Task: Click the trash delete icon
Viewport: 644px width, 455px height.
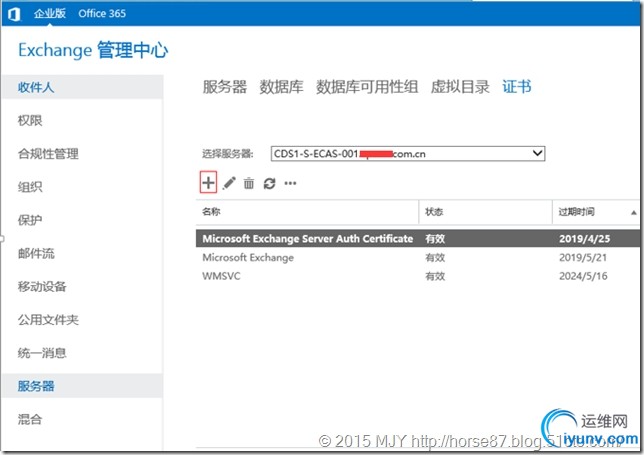Action: coord(249,183)
